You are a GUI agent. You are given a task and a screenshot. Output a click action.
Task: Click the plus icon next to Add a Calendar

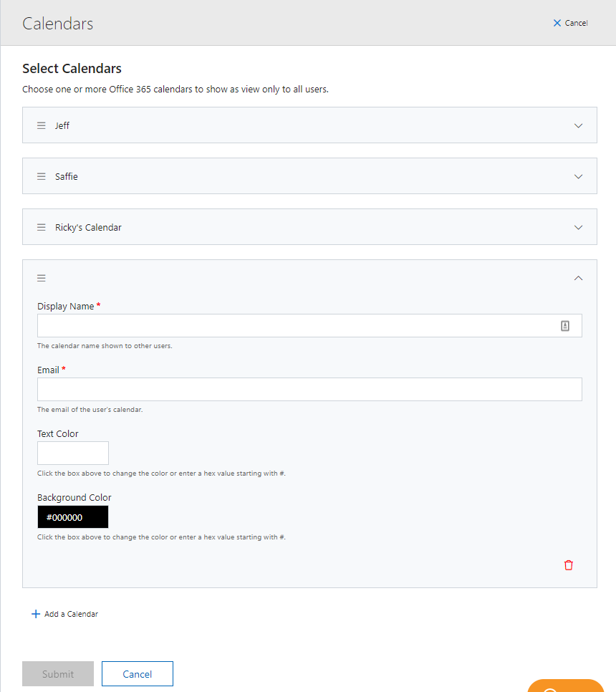pos(36,614)
